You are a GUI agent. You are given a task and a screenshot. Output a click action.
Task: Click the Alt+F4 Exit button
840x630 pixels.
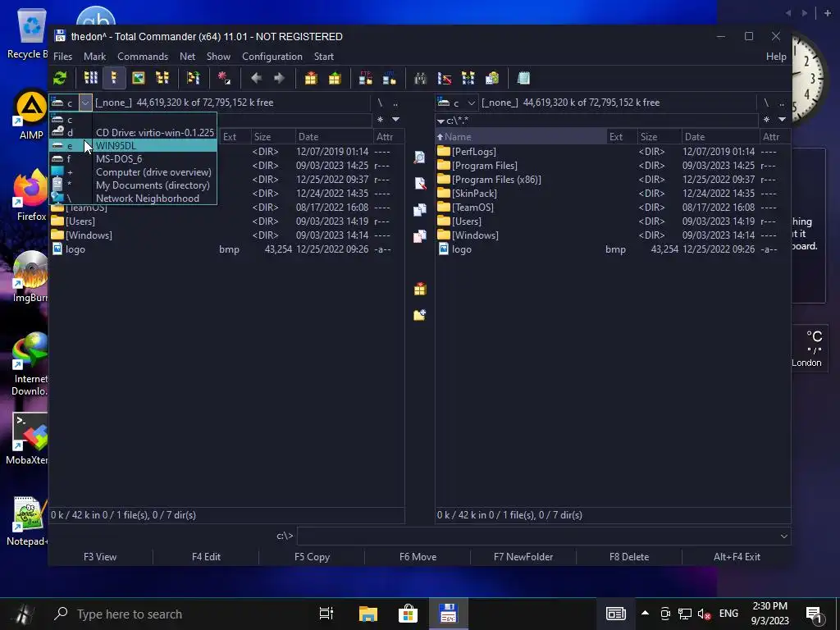coord(737,557)
